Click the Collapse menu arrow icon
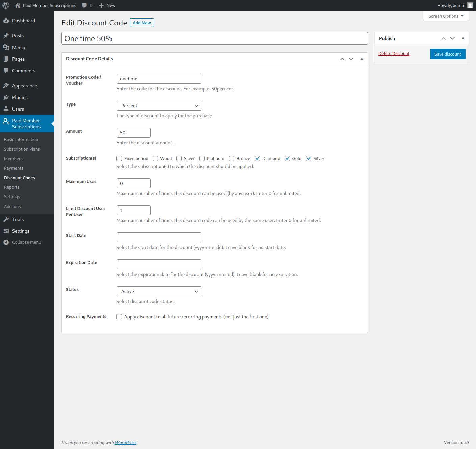This screenshot has height=449, width=476. [6, 242]
